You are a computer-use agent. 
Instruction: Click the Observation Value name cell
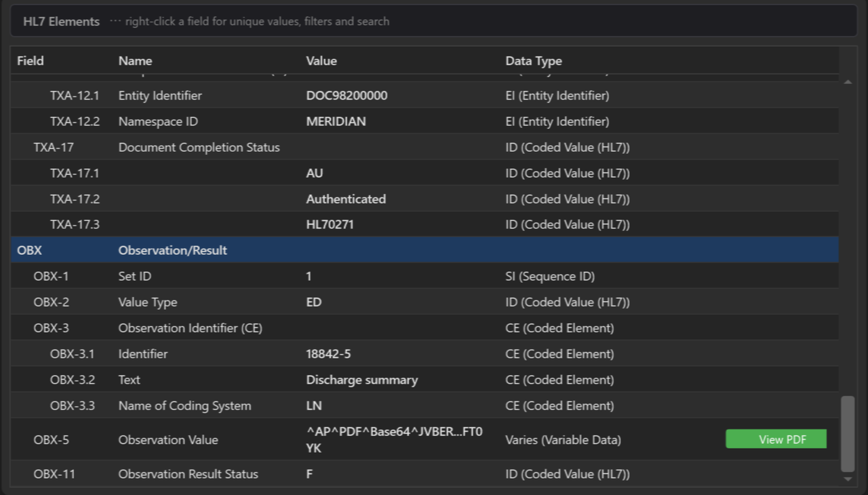168,439
